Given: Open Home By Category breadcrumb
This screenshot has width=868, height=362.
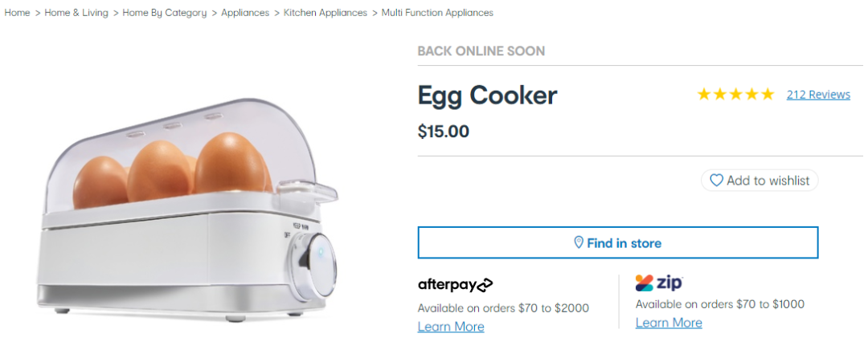Looking at the screenshot, I should (x=165, y=12).
